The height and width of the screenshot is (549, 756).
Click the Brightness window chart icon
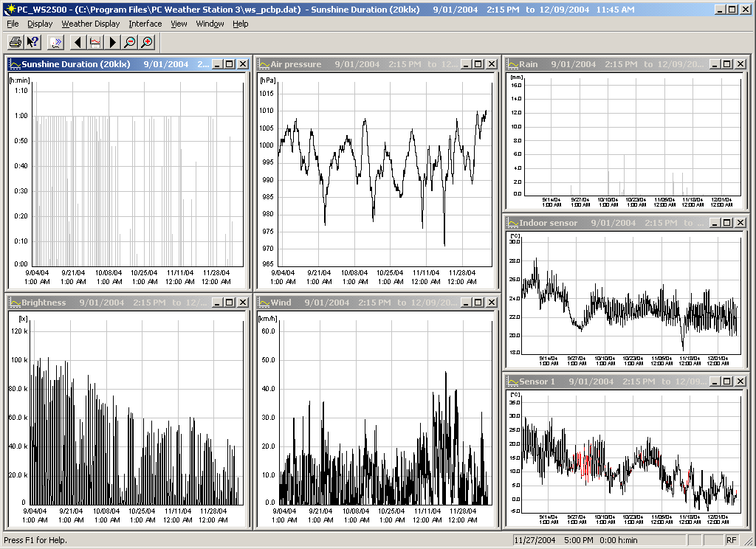click(x=16, y=303)
